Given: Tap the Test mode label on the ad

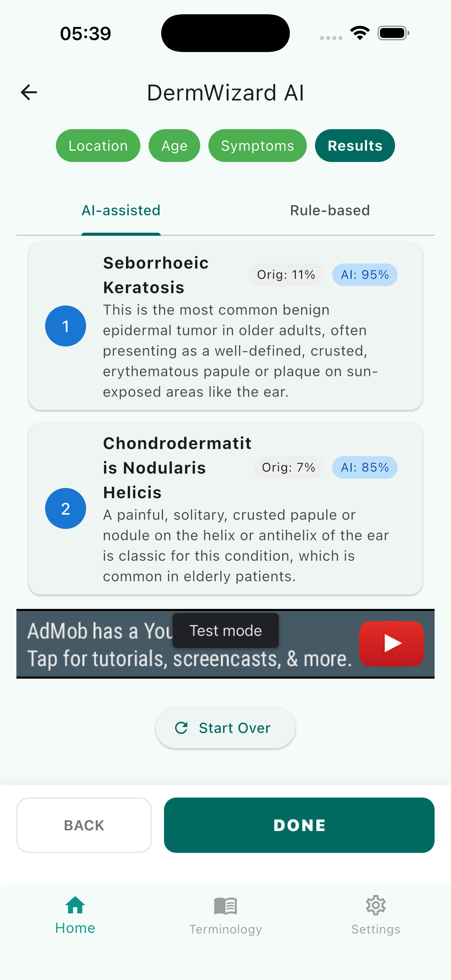Looking at the screenshot, I should click(225, 630).
